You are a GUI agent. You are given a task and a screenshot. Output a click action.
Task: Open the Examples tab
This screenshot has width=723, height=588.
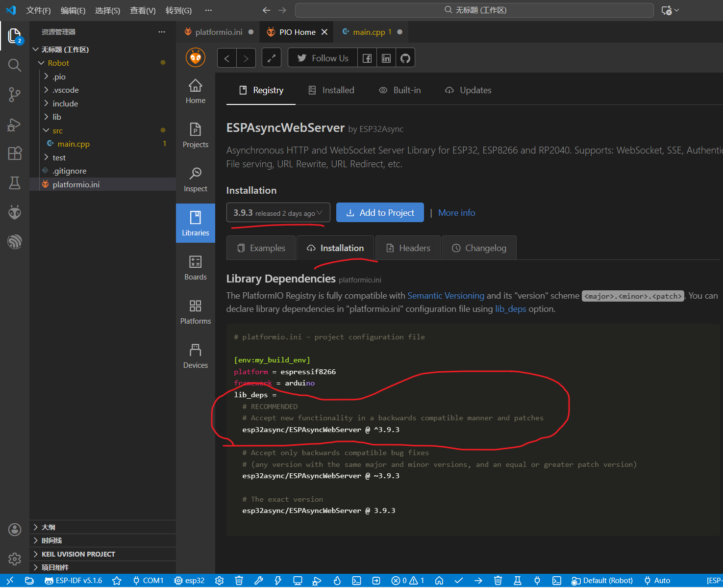(x=261, y=248)
